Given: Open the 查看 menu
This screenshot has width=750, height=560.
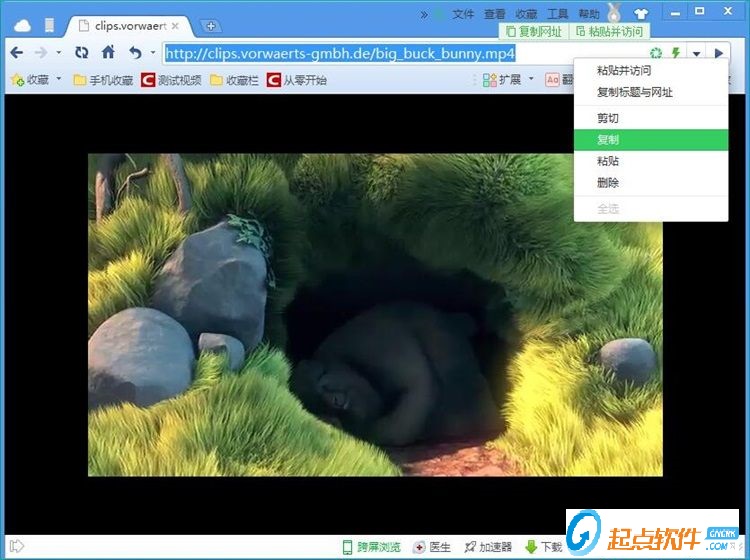Looking at the screenshot, I should [x=495, y=14].
